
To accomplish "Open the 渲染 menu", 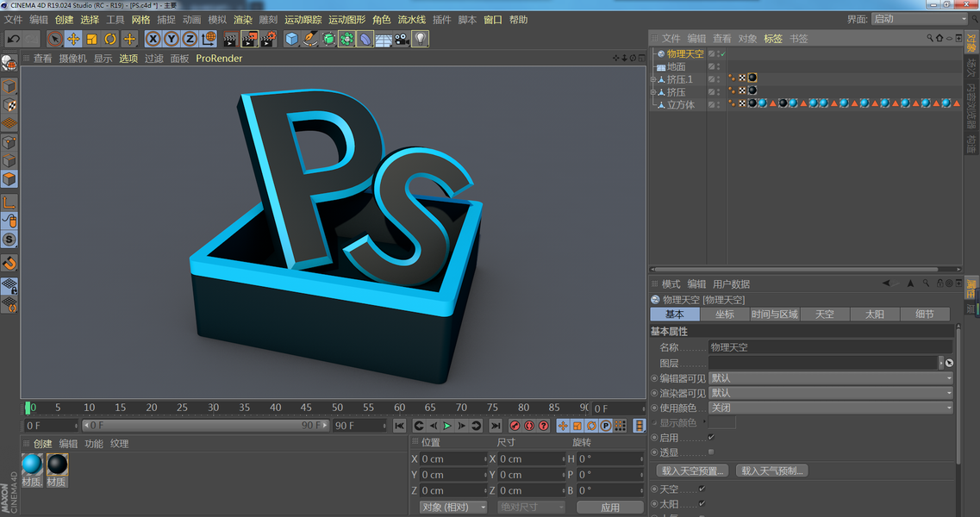I will [x=242, y=20].
